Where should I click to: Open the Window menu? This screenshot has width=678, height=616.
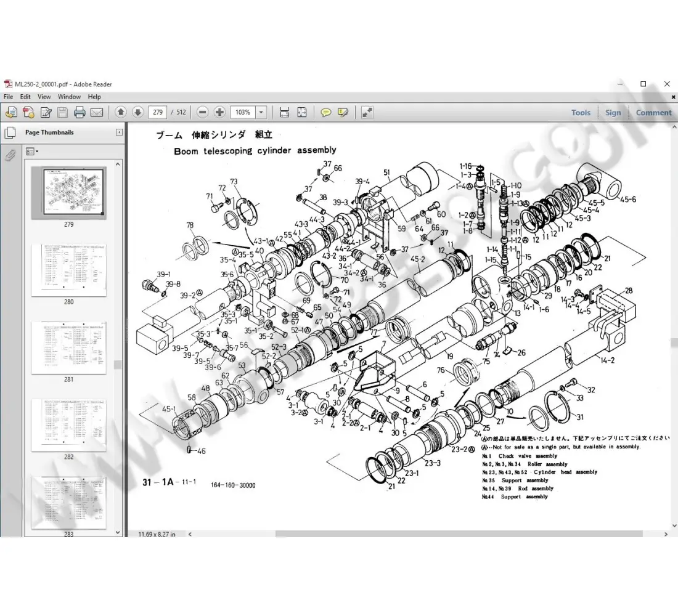coord(69,97)
